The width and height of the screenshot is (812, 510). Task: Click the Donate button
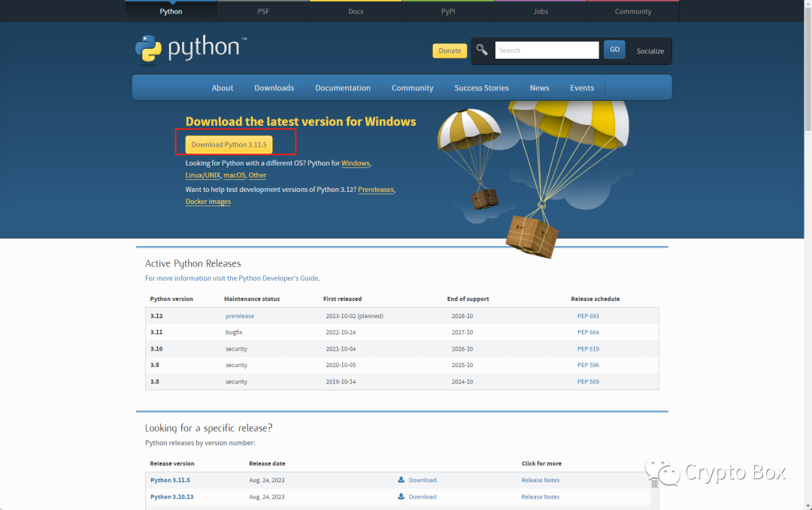[x=450, y=51]
